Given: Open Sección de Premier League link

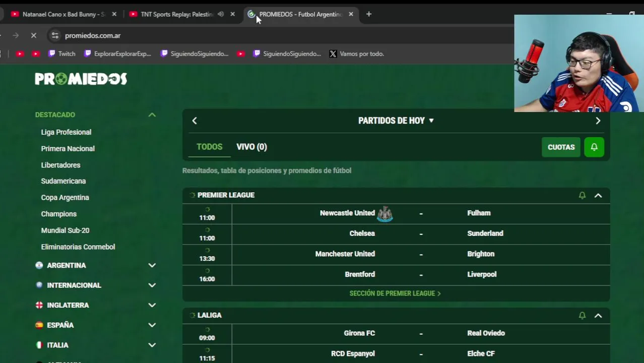Looking at the screenshot, I should [395, 293].
